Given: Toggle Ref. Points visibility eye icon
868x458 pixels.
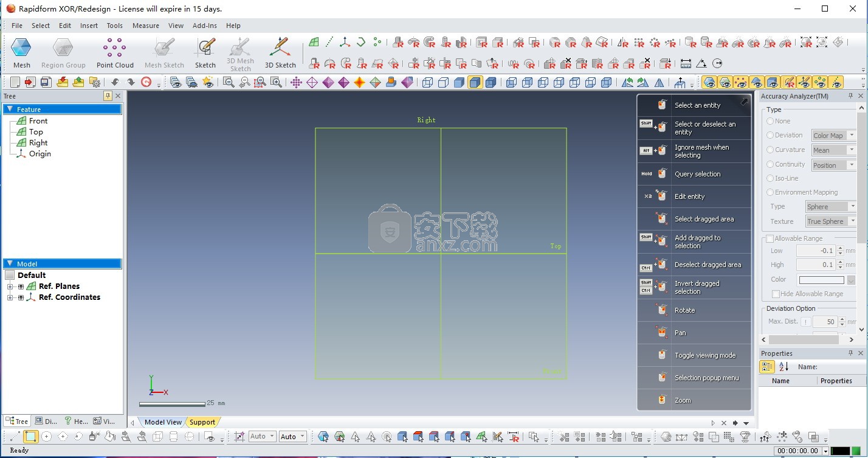Looking at the screenshot, I should pyautogui.click(x=819, y=82).
